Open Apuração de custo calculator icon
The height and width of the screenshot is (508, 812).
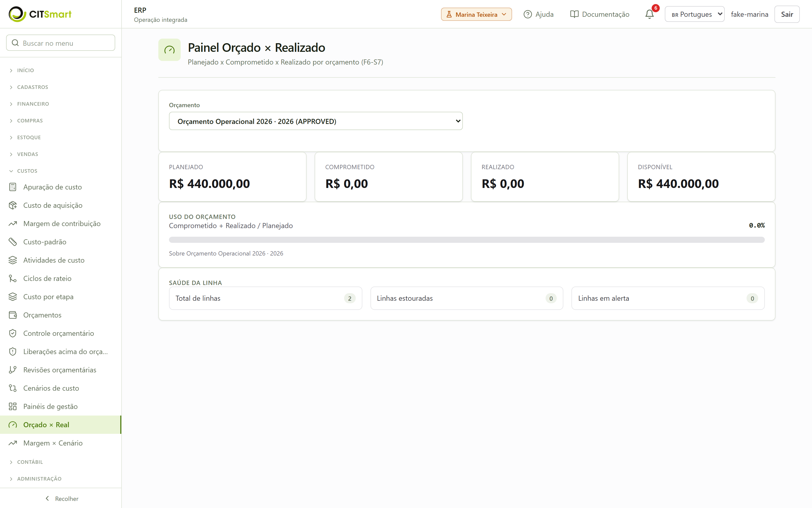point(13,187)
